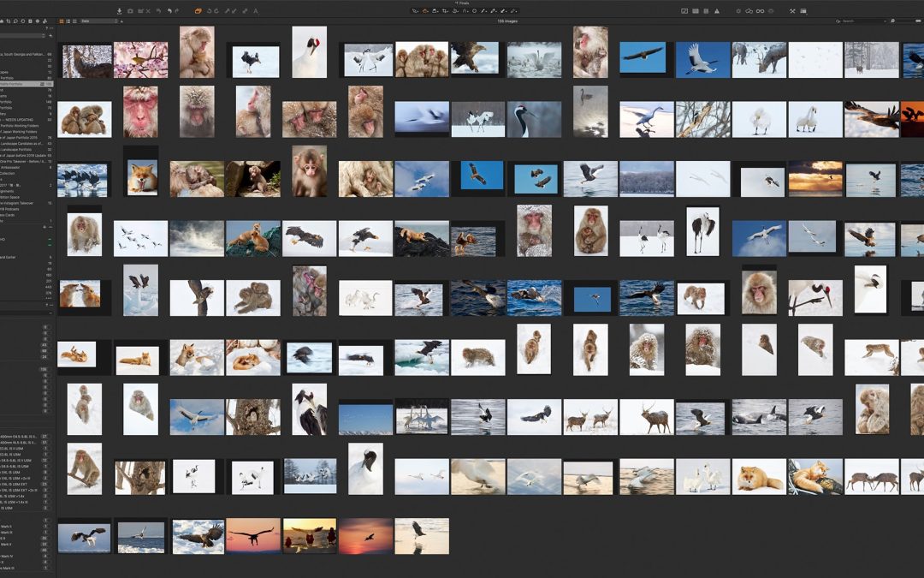This screenshot has height=578, width=924.
Task: Select the red fox portrait thumbnail
Action: coord(142,178)
